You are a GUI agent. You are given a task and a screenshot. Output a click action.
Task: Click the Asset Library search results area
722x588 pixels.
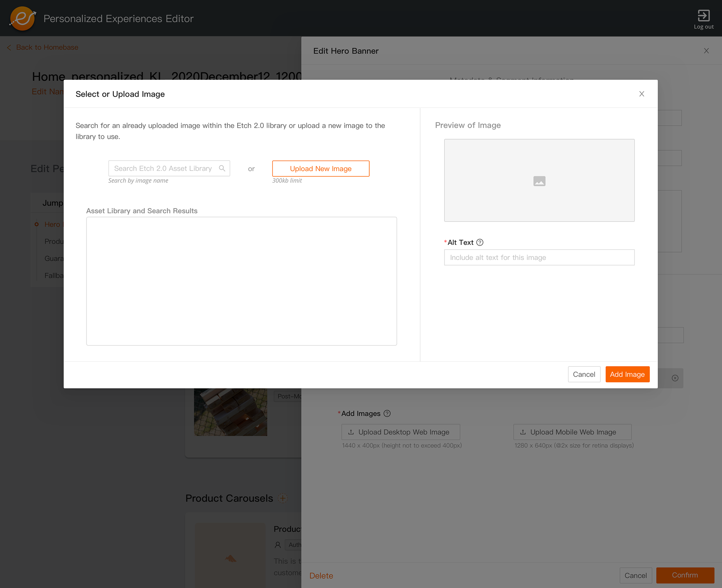(241, 281)
